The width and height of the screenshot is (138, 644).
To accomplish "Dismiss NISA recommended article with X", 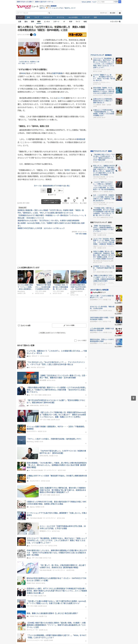I will coord(33,293).
